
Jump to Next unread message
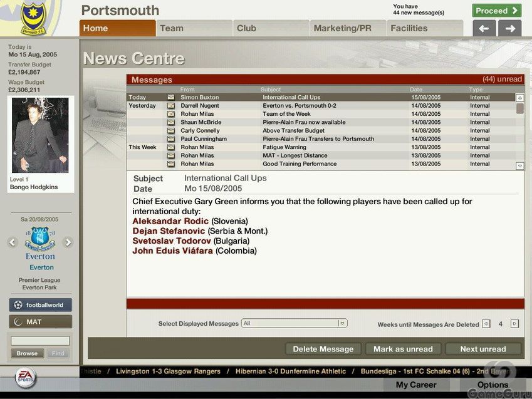483,349
